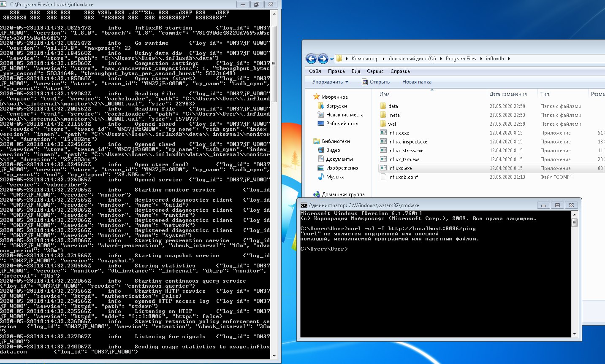Open recent pages dropdown arrow in Explorer
Image resolution: width=605 pixels, height=364 pixels.
click(331, 59)
